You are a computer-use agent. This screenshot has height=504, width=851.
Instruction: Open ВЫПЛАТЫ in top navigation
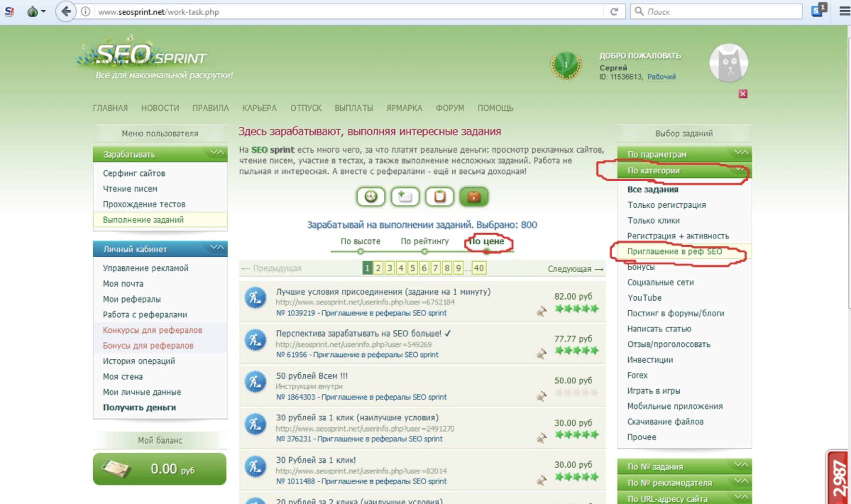pos(354,108)
